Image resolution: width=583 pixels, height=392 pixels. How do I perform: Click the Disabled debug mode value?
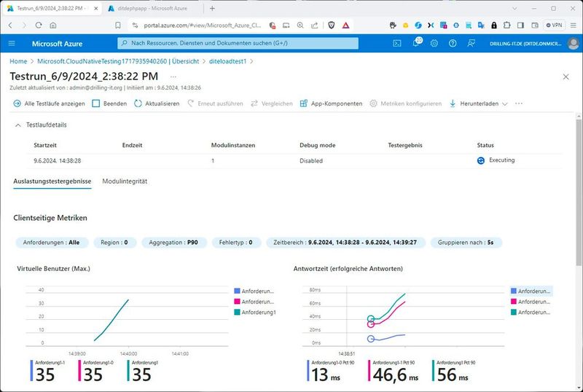(311, 161)
